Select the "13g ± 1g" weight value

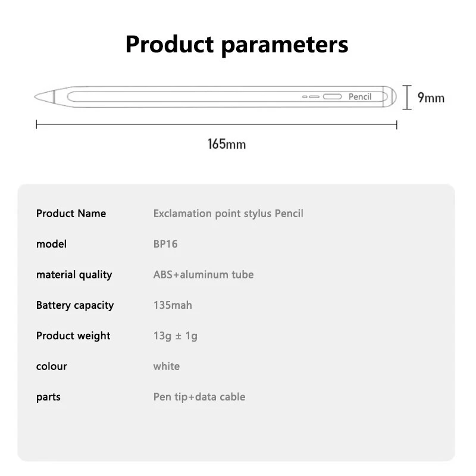pyautogui.click(x=176, y=336)
